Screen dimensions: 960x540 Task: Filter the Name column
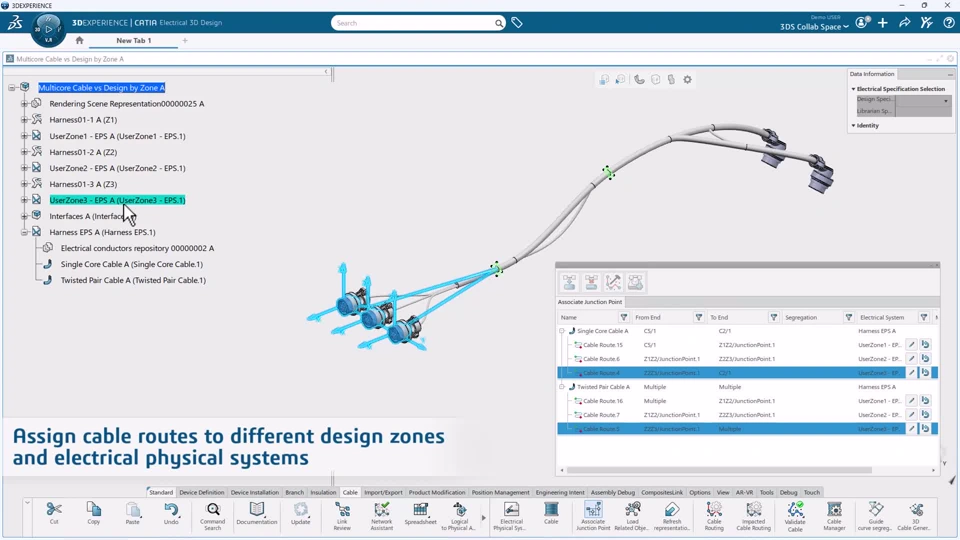[624, 317]
